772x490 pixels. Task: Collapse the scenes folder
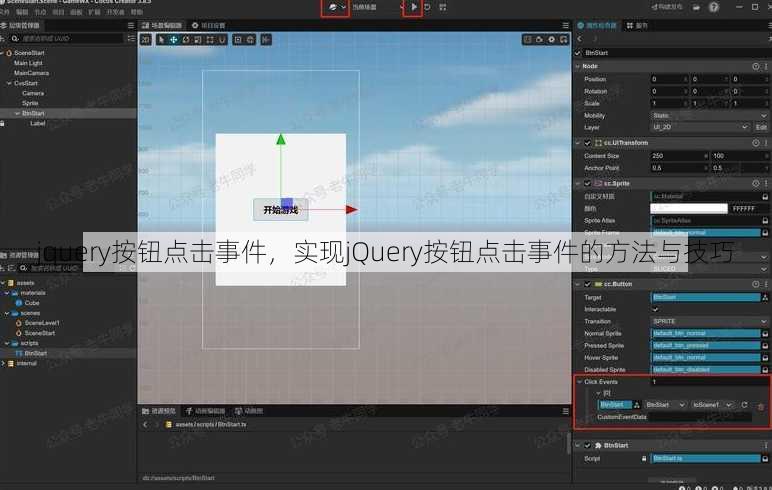[x=7, y=313]
